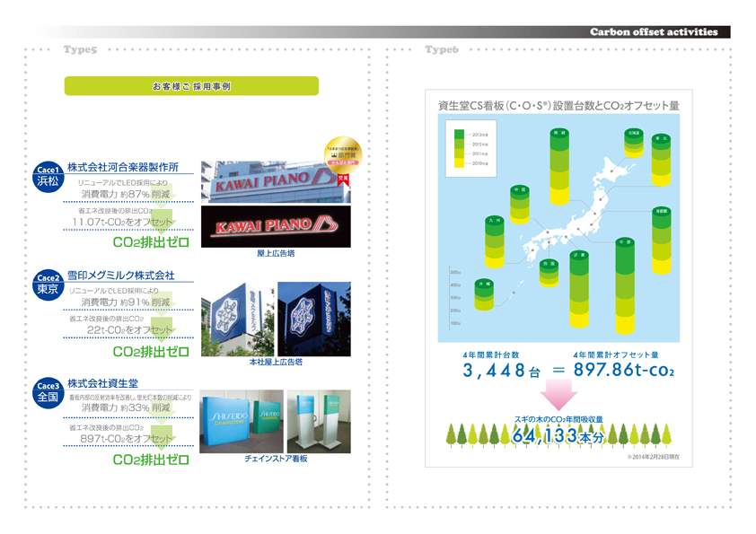756x534 pixels.
Task: Click the 中国 cylinder bar
Action: click(520, 205)
